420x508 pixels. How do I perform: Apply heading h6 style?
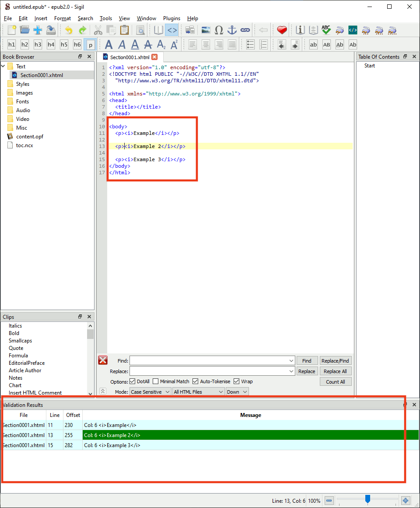[77, 44]
